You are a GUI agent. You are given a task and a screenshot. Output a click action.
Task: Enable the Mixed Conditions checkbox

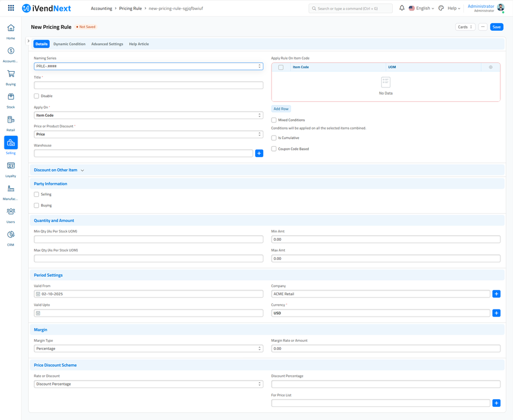[x=274, y=120]
